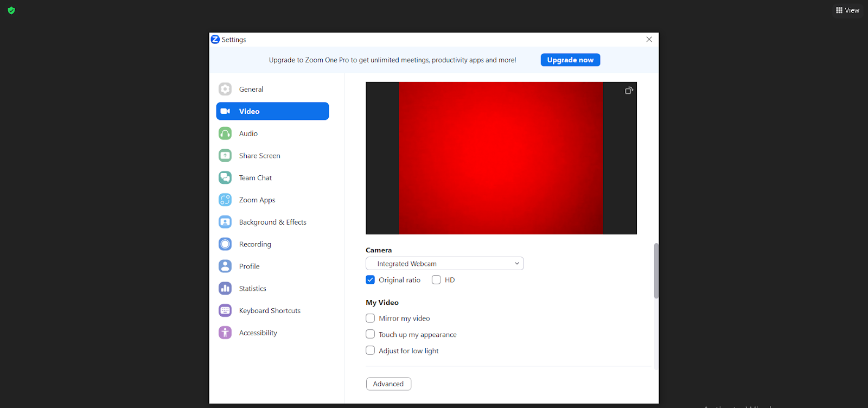Tick Touch up my appearance option

click(371, 335)
